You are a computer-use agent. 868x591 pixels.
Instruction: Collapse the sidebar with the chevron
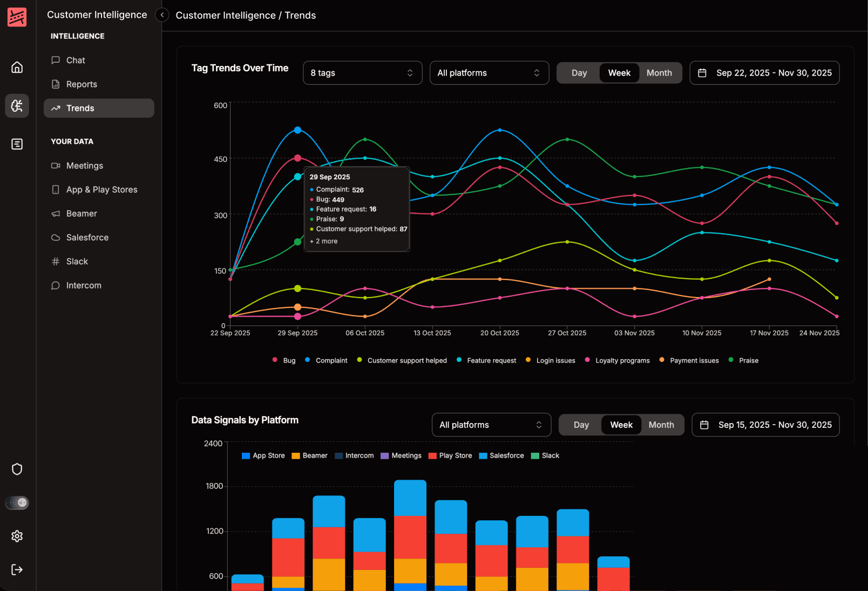(161, 15)
